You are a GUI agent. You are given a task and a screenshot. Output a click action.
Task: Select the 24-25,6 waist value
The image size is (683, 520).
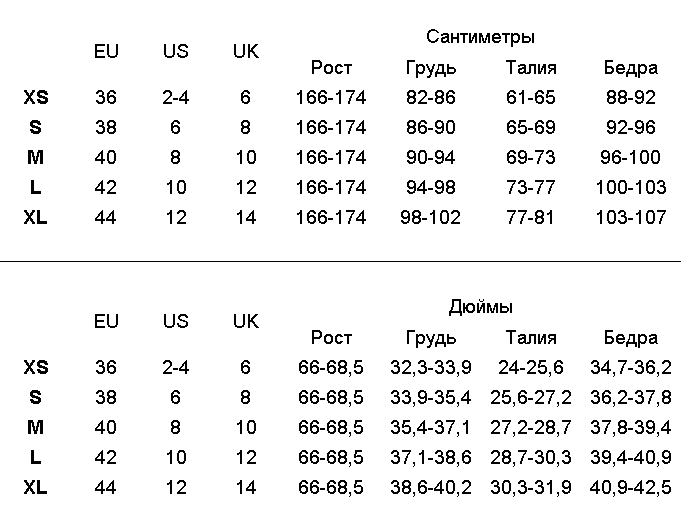click(531, 368)
